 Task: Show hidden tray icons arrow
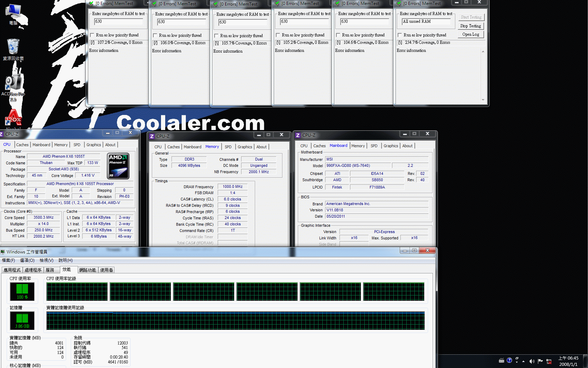524,361
